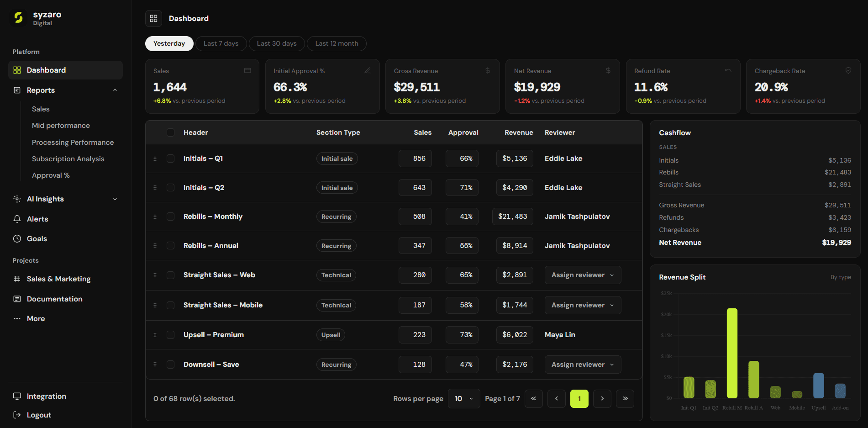This screenshot has height=428, width=868.
Task: Grab the drag handle for Initials – Q2
Action: click(x=155, y=188)
